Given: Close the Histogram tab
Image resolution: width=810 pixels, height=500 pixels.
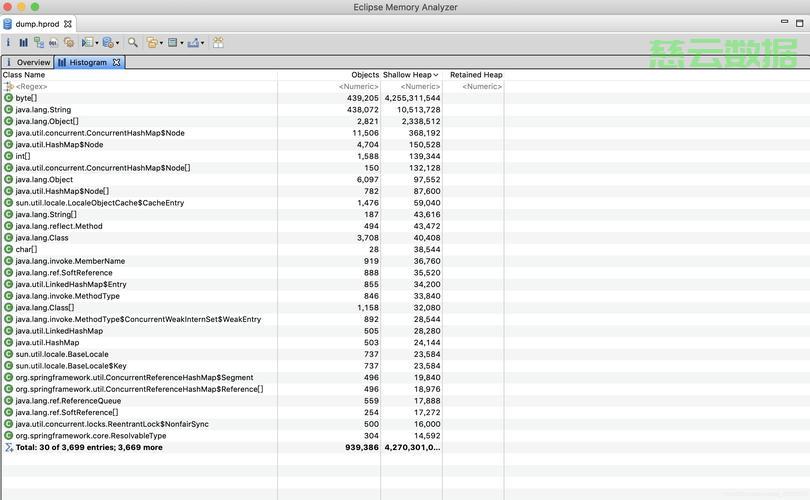Looking at the screenshot, I should coord(116,62).
